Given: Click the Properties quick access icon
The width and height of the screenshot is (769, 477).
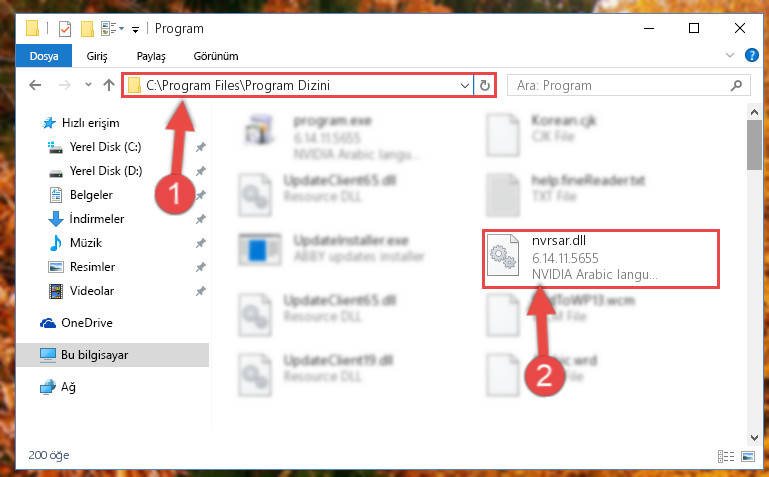Looking at the screenshot, I should [x=65, y=29].
